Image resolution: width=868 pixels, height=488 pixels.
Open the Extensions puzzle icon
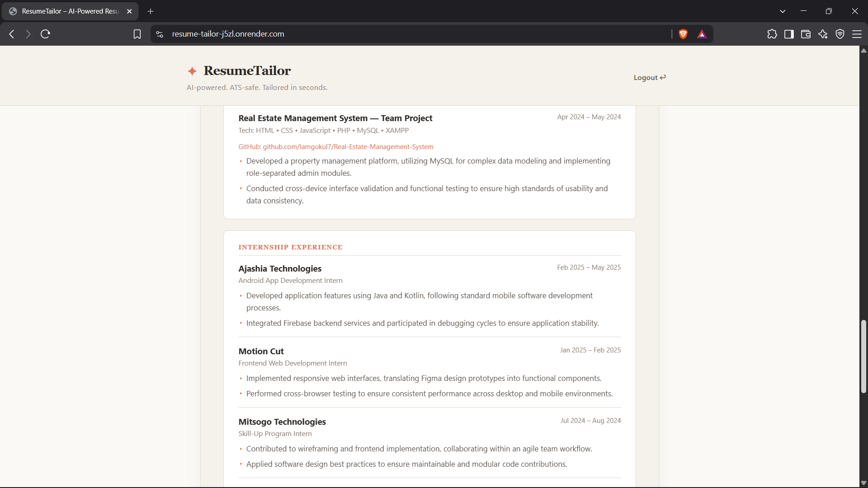pyautogui.click(x=772, y=34)
